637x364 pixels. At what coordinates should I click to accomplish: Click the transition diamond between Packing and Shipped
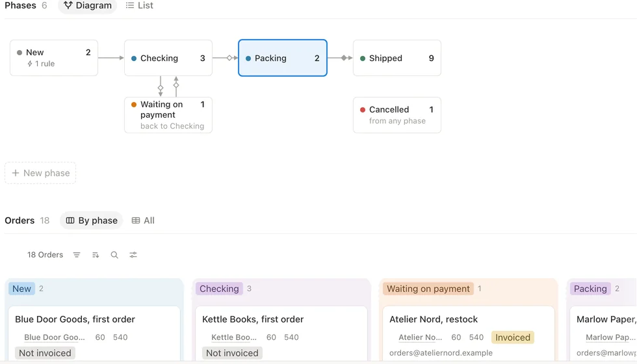pyautogui.click(x=344, y=58)
